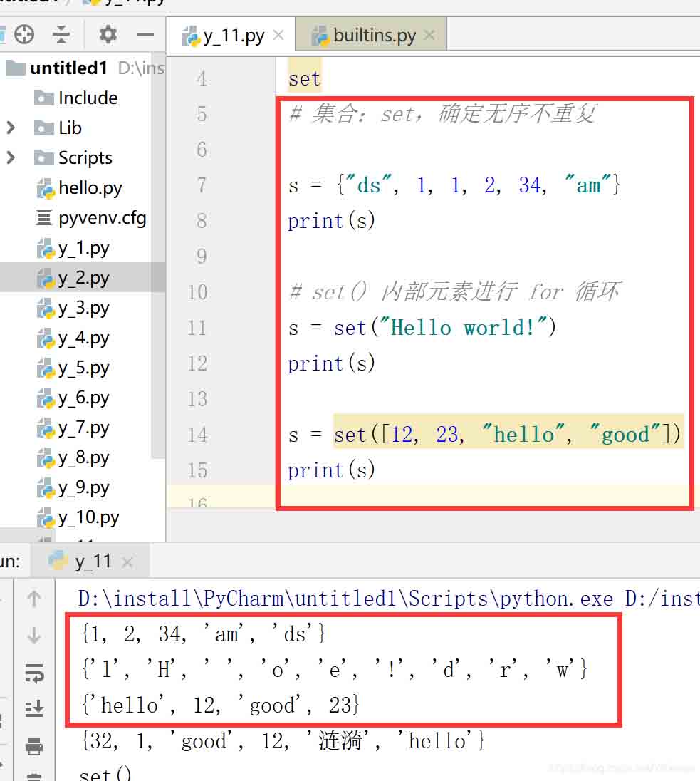Hide the project panel with minus icon
700x781 pixels.
(145, 34)
